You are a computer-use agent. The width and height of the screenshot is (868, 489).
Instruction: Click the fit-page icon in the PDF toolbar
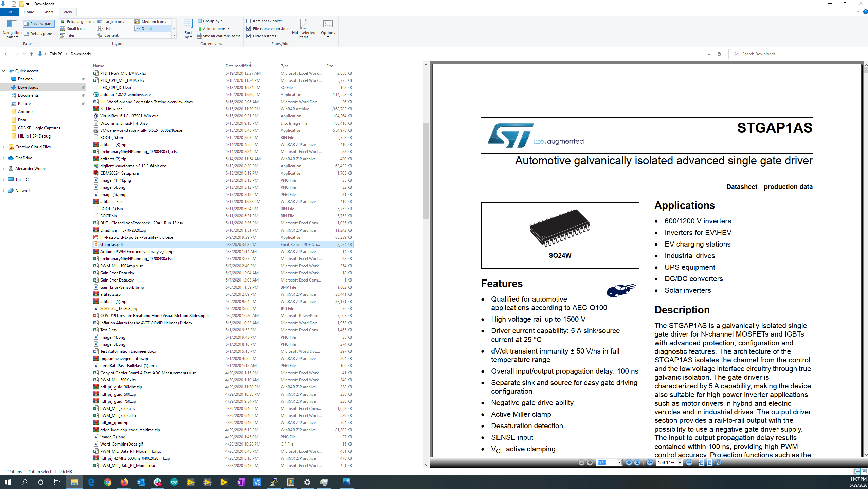point(710,462)
